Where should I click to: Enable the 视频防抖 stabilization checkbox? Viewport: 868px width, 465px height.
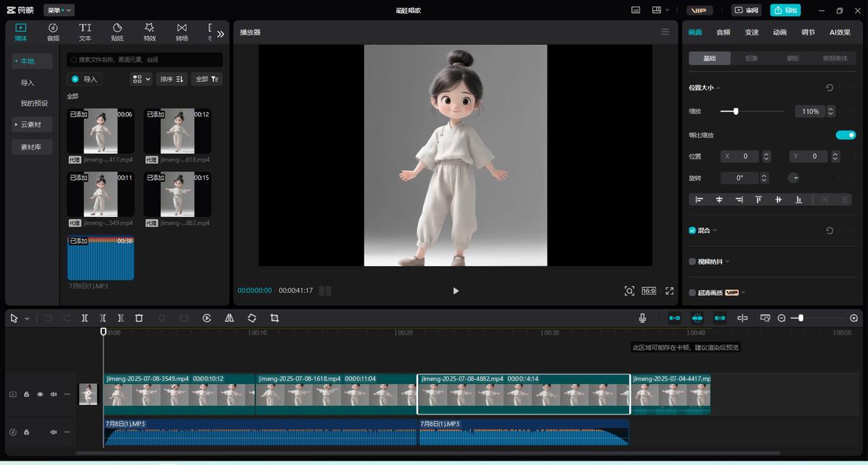coord(692,262)
